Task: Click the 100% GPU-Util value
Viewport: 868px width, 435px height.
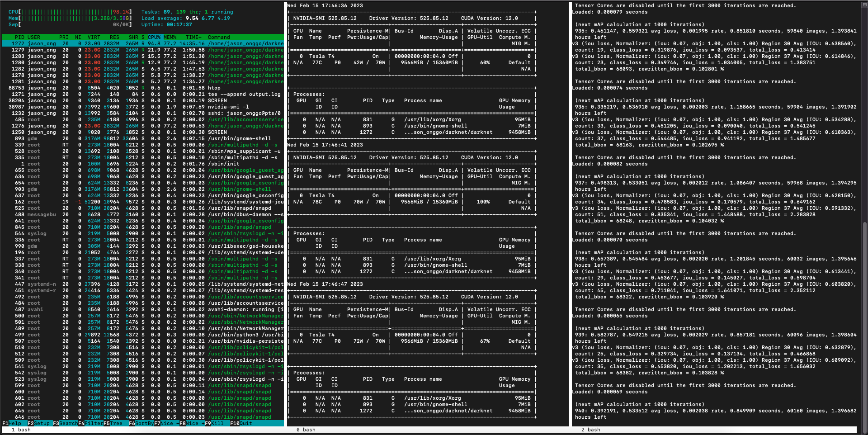Action: (483, 202)
